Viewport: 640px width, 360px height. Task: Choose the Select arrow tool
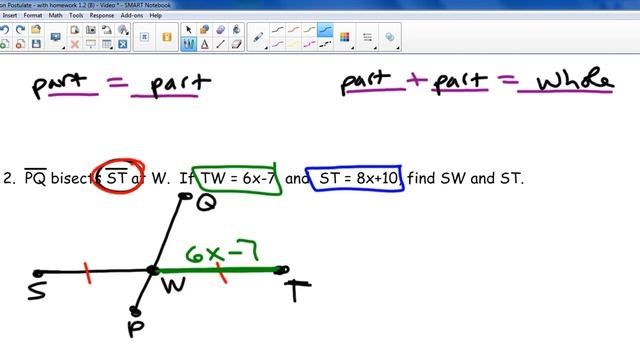(x=189, y=30)
